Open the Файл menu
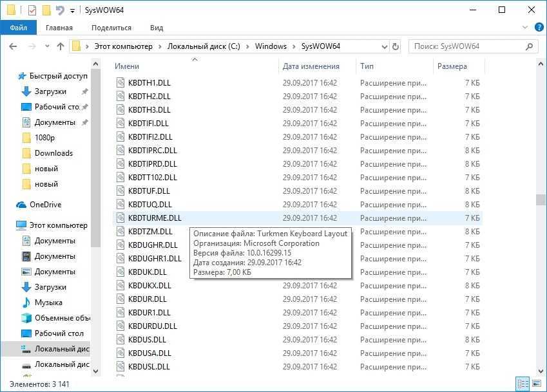The height and width of the screenshot is (392, 547). click(19, 28)
